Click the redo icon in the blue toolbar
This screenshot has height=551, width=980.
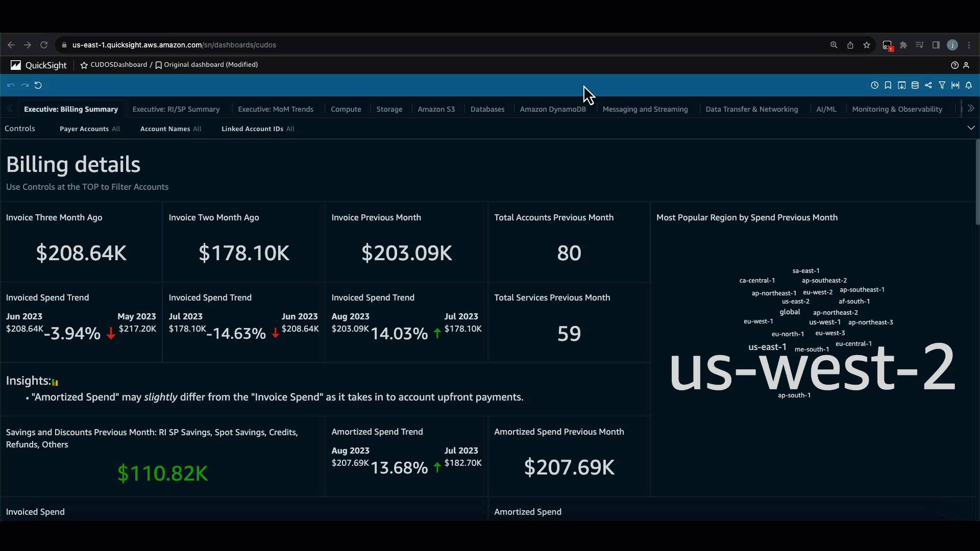coord(24,85)
